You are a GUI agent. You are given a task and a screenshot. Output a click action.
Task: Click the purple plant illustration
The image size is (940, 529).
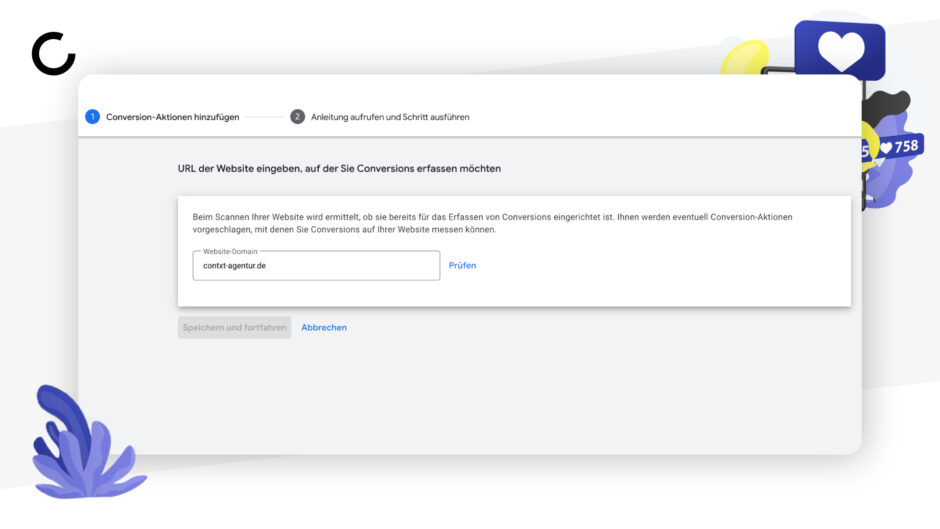pos(87,442)
